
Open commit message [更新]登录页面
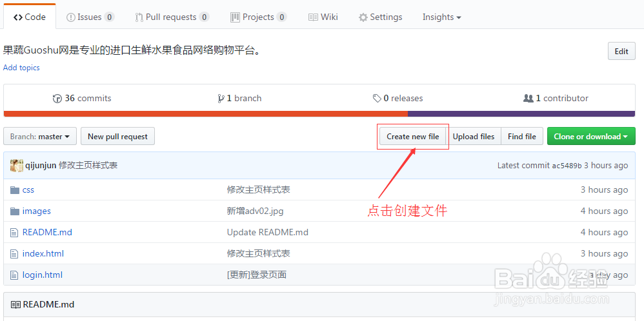point(257,275)
